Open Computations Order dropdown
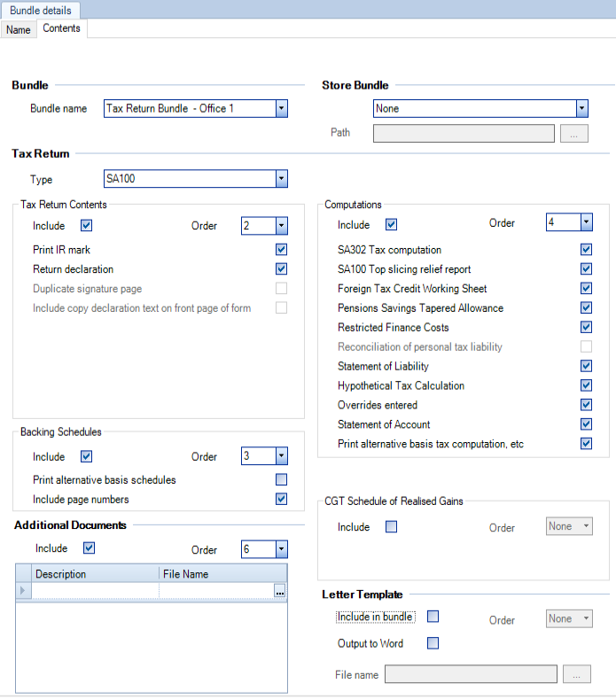Viewport: 616px width, 699px height. [587, 222]
